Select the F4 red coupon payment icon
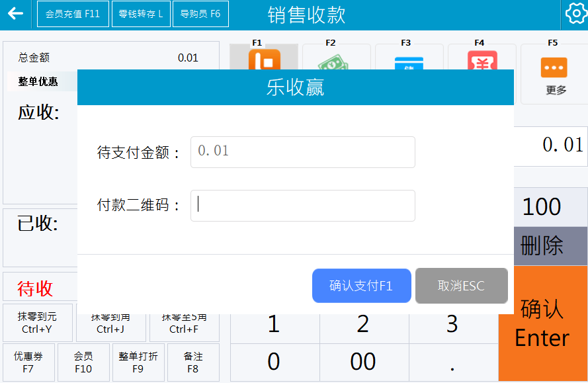 click(482, 60)
